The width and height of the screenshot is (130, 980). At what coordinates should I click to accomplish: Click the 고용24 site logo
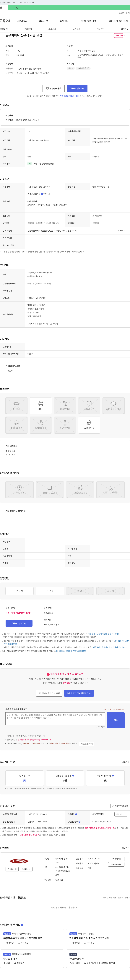point(5,21)
